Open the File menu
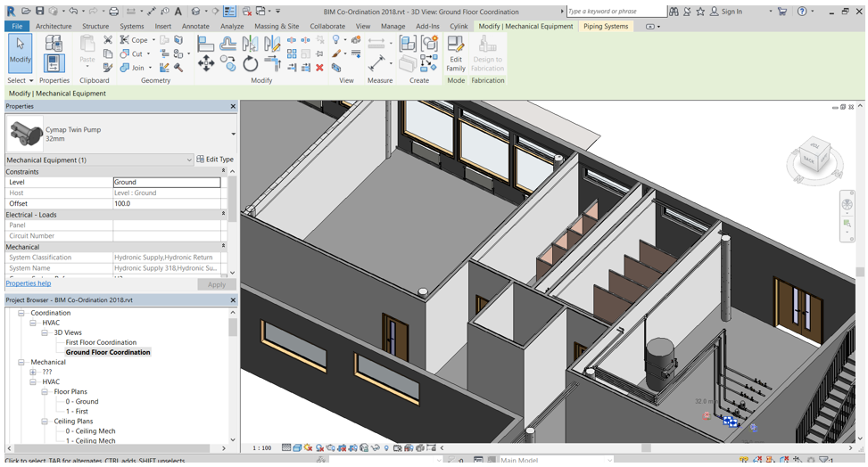The height and width of the screenshot is (467, 868). click(x=17, y=26)
